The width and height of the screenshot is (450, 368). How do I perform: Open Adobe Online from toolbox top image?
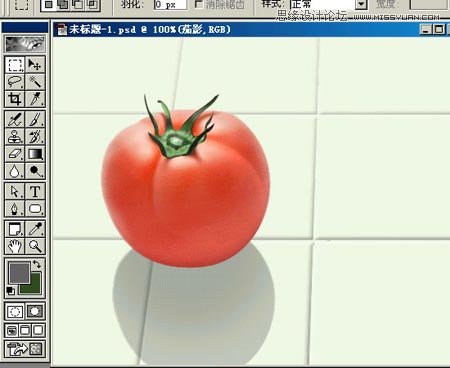[x=25, y=44]
